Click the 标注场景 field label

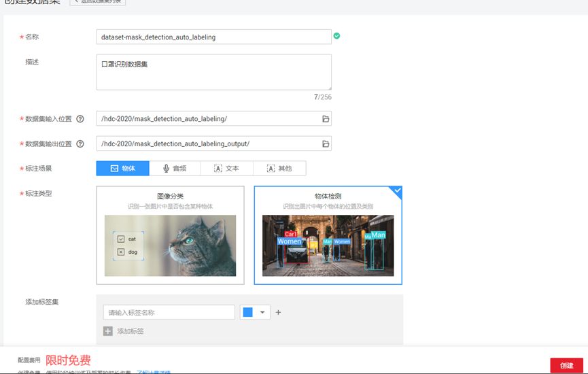click(38, 169)
